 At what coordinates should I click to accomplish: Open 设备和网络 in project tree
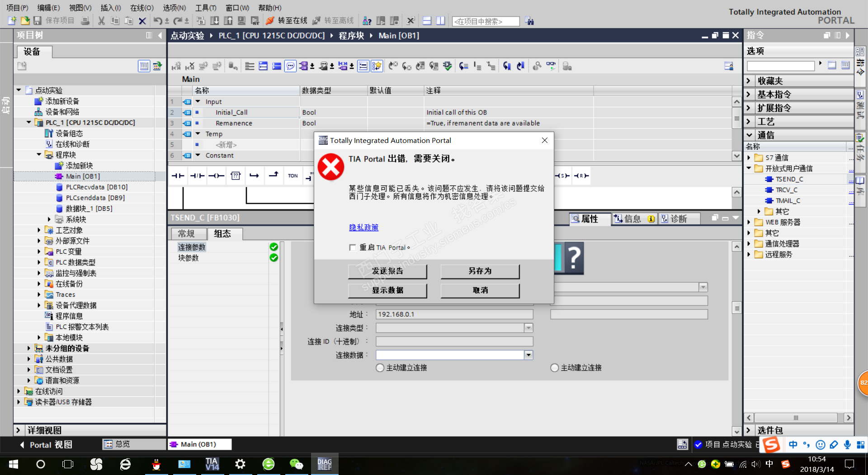[62, 112]
